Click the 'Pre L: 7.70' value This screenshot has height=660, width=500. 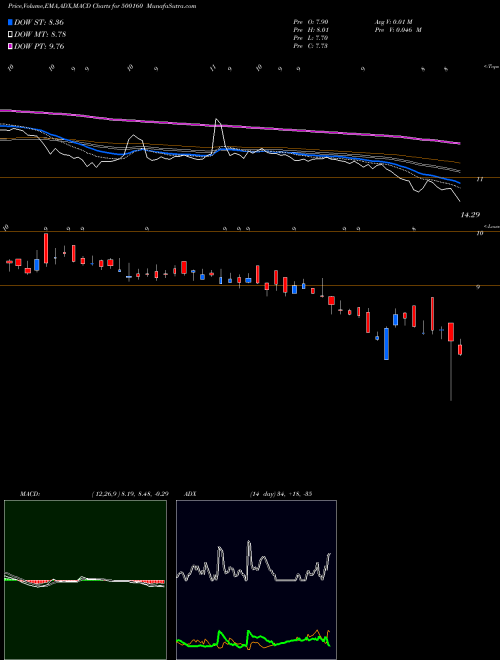point(311,38)
